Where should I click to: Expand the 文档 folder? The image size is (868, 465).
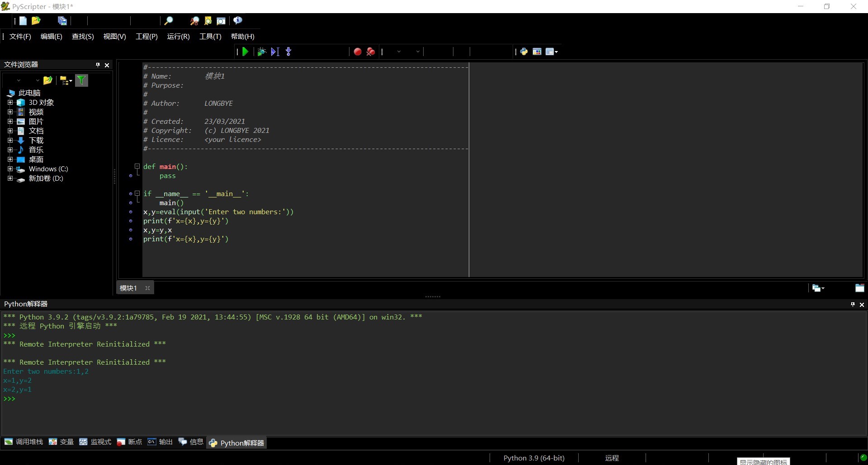click(10, 131)
